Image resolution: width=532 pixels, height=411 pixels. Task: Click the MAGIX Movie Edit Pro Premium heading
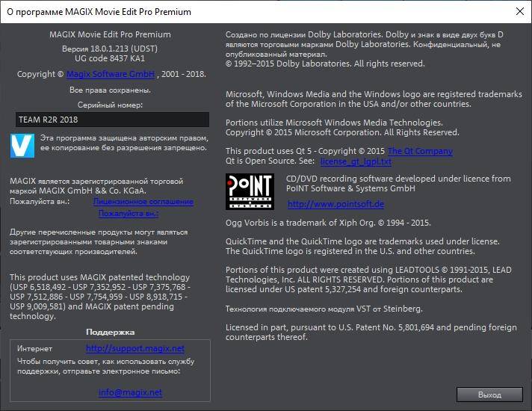(111, 34)
